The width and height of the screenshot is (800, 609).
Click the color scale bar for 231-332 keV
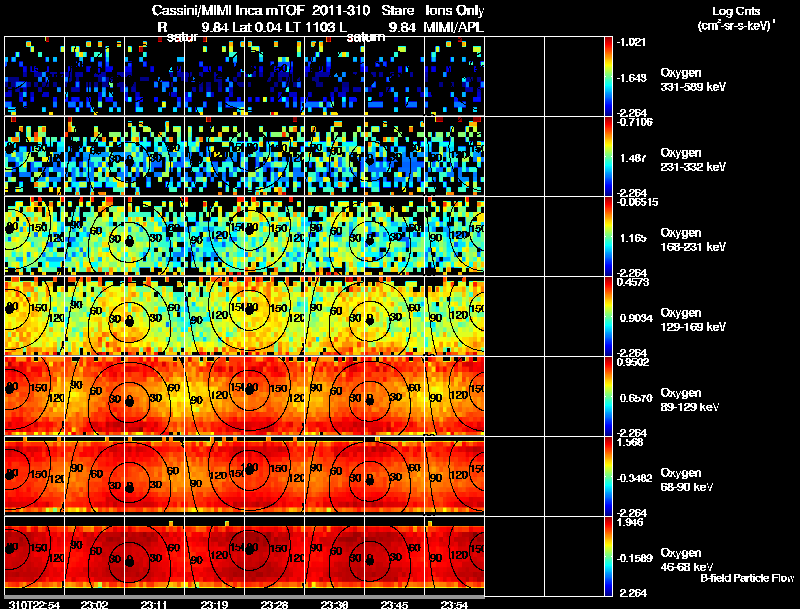608,156
